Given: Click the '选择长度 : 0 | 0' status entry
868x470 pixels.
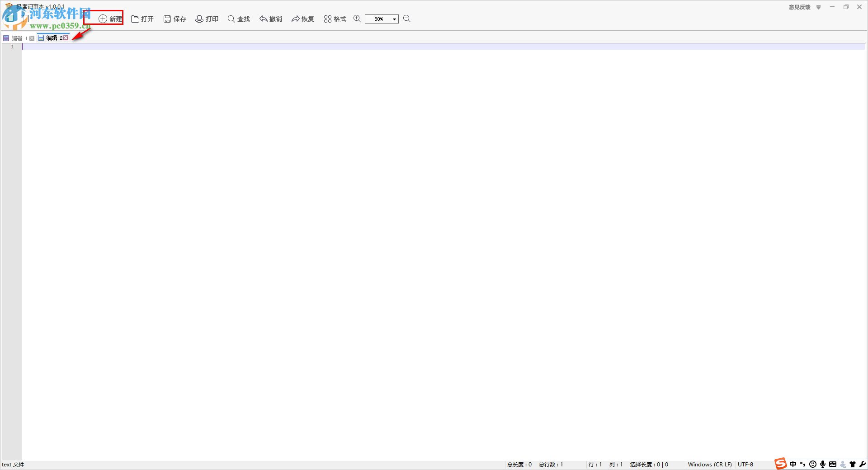Looking at the screenshot, I should click(649, 465).
